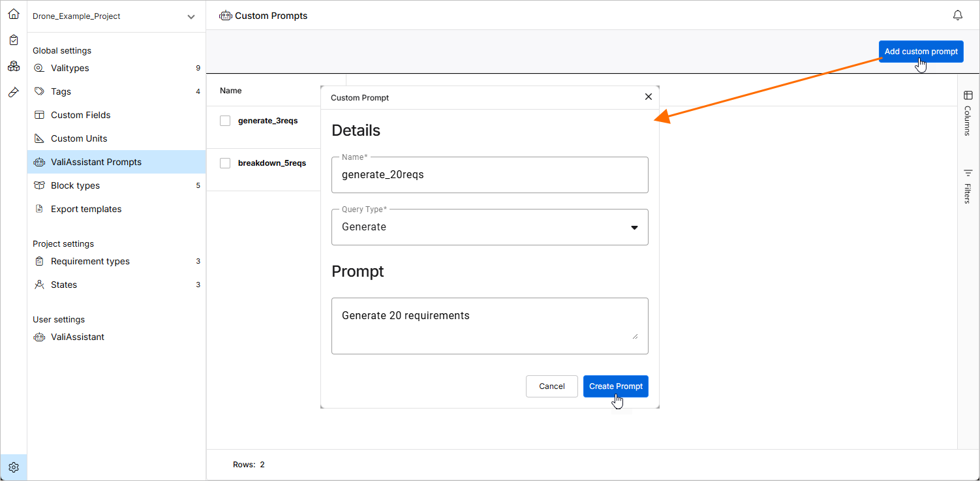Image resolution: width=980 pixels, height=481 pixels.
Task: Open the requirements clipboard icon in rail
Action: 14,40
